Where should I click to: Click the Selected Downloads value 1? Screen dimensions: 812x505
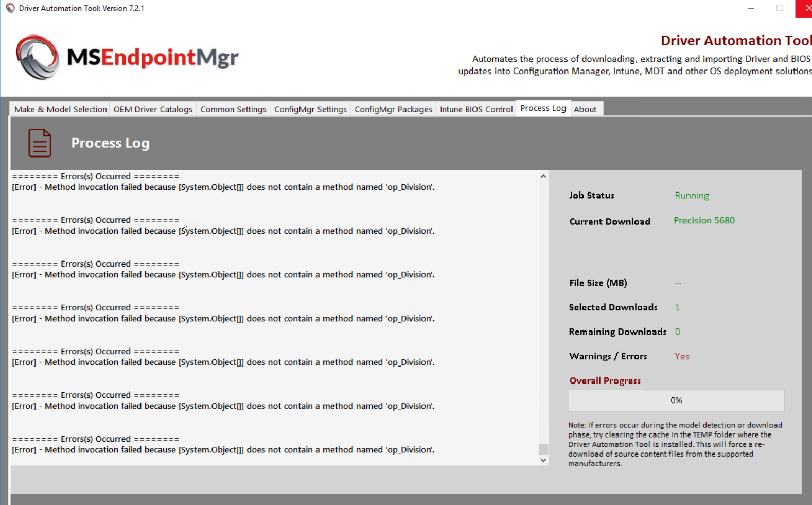click(677, 307)
